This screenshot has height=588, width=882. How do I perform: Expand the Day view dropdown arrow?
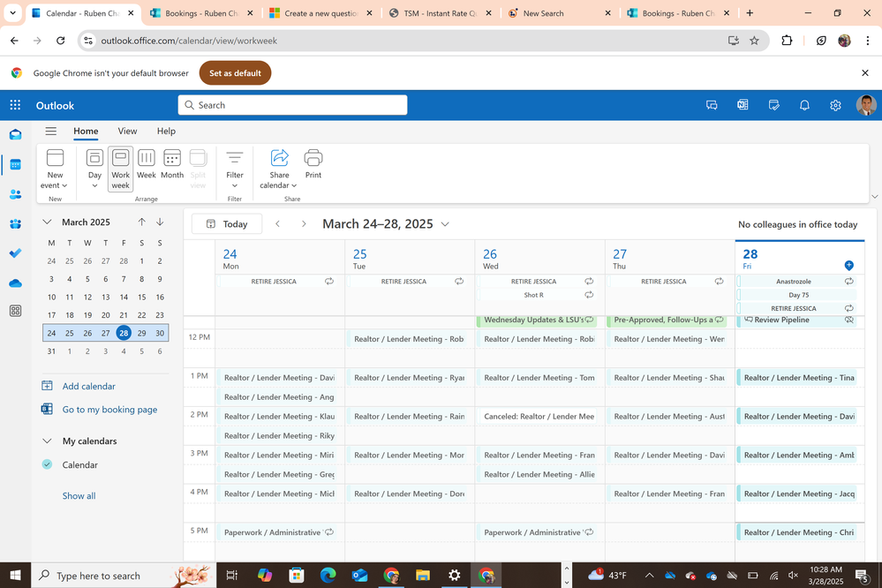point(94,185)
